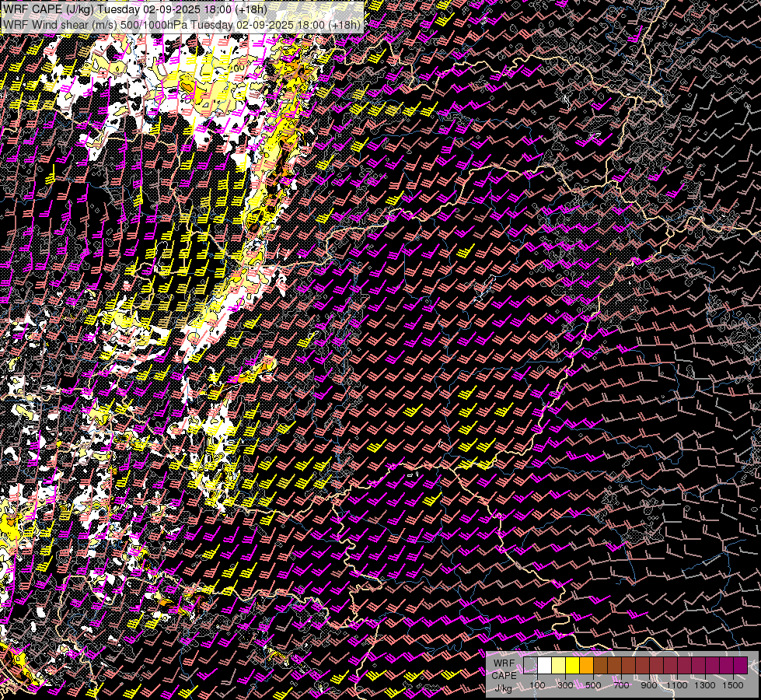The height and width of the screenshot is (700, 761).
Task: Click the WRF Wind shear title line
Action: (x=182, y=25)
